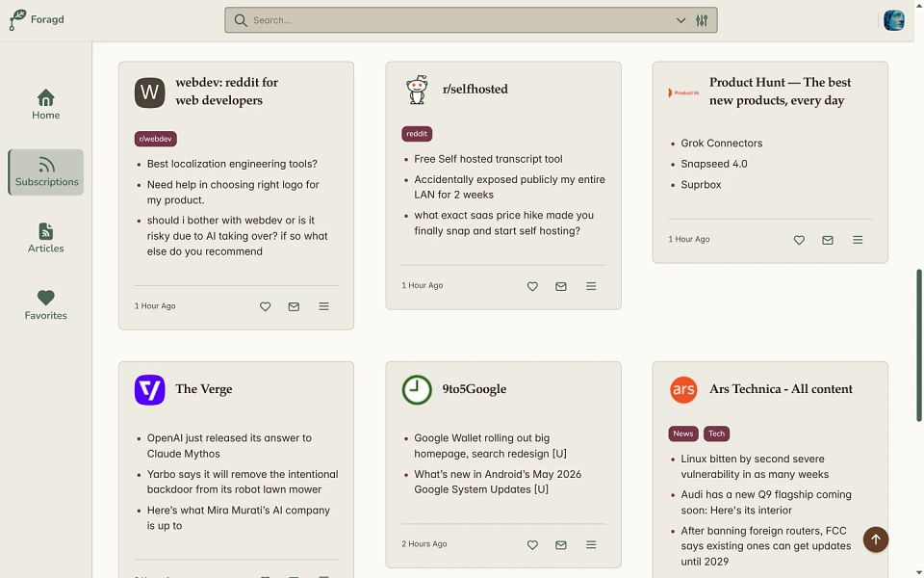Open 'Grok Connectors' article link
924x578 pixels.
click(721, 144)
